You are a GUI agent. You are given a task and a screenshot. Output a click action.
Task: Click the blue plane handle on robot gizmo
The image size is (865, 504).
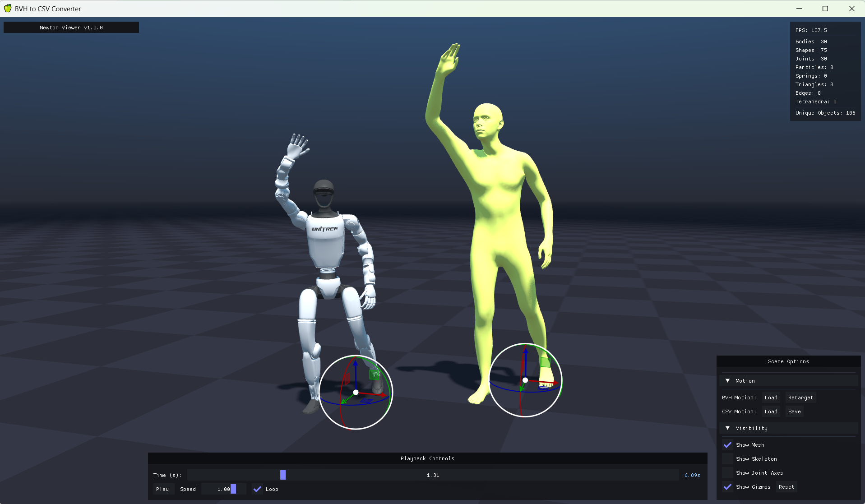point(366,401)
